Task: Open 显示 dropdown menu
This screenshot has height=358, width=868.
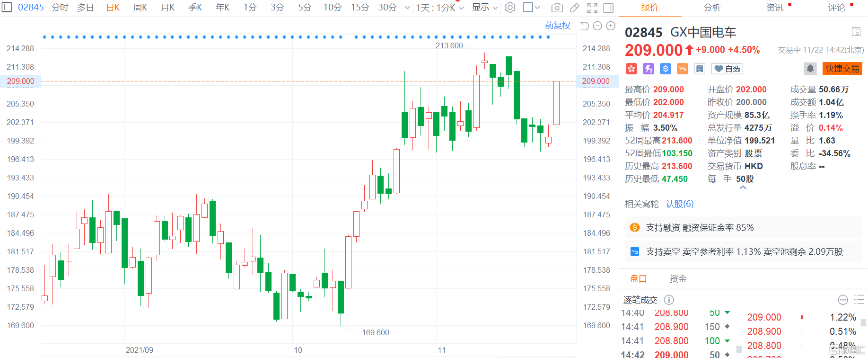Action: point(485,8)
